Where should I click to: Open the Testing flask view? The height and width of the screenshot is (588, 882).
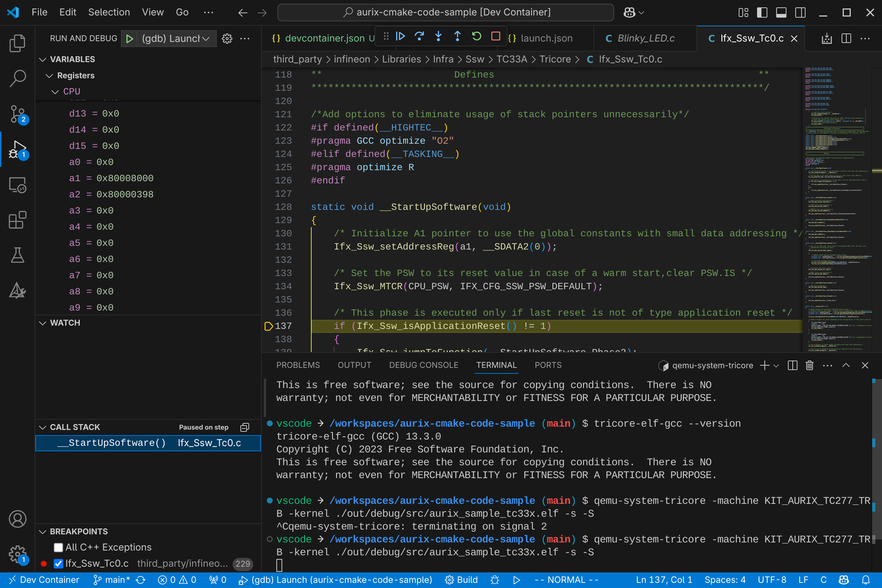point(17,255)
